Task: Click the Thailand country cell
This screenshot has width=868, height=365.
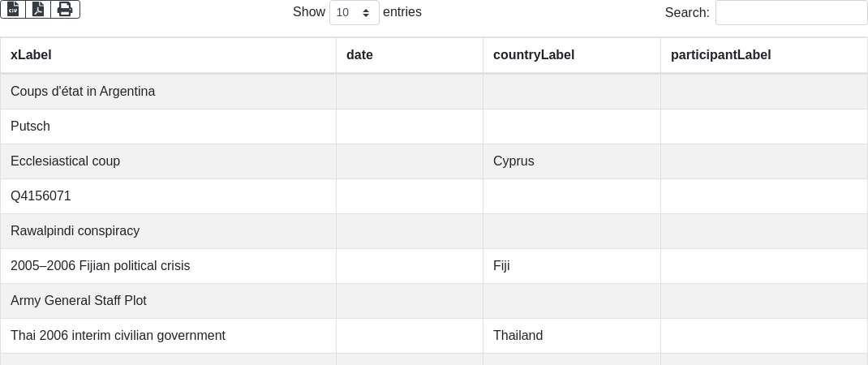Action: [572, 336]
